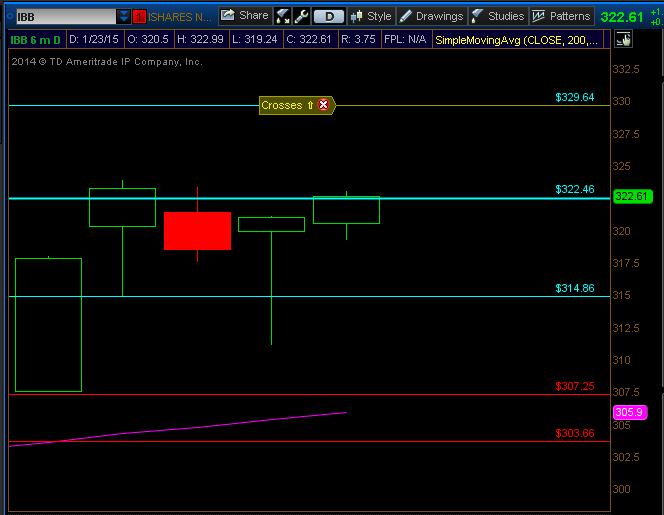Image resolution: width=664 pixels, height=515 pixels.
Task: Remove the Crosses alert with red X
Action: pyautogui.click(x=324, y=105)
